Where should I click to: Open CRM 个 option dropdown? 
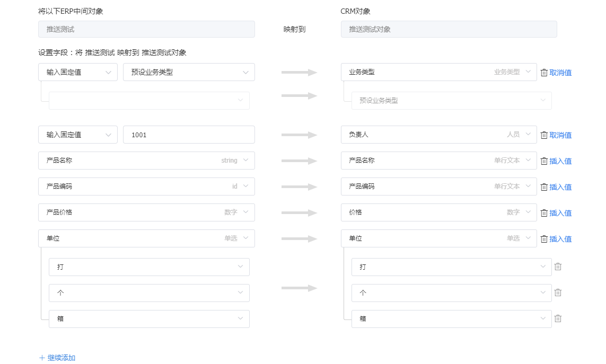(x=451, y=293)
